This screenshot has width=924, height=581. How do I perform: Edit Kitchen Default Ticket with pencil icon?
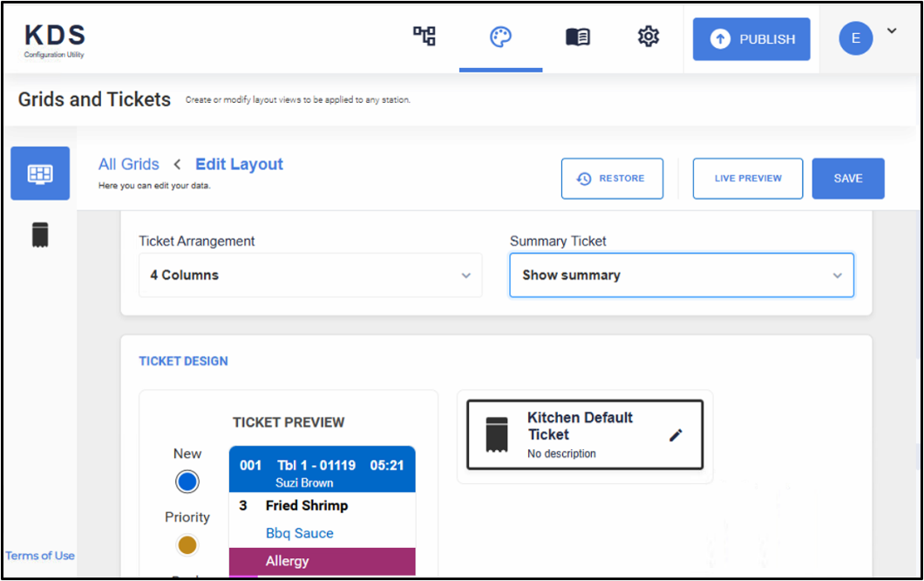676,435
